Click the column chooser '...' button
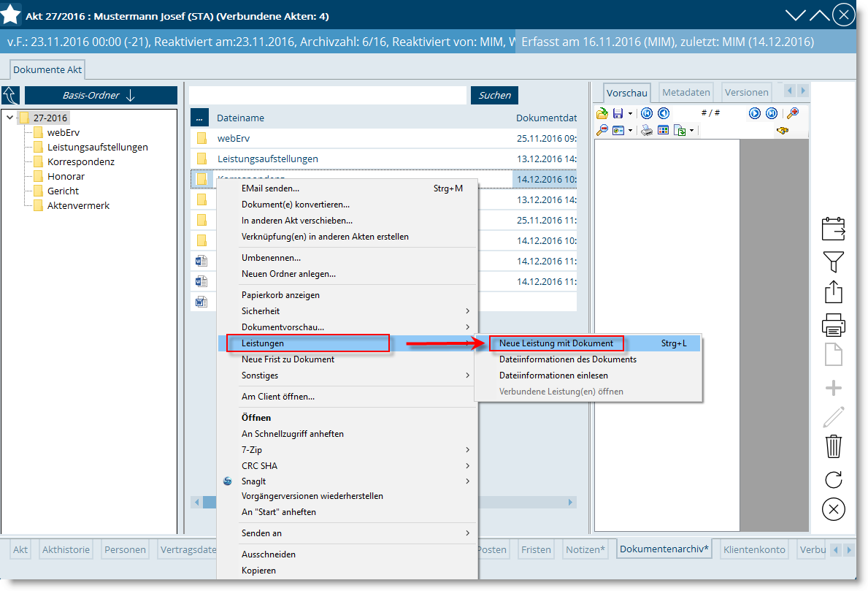This screenshot has width=868, height=591. click(x=199, y=118)
